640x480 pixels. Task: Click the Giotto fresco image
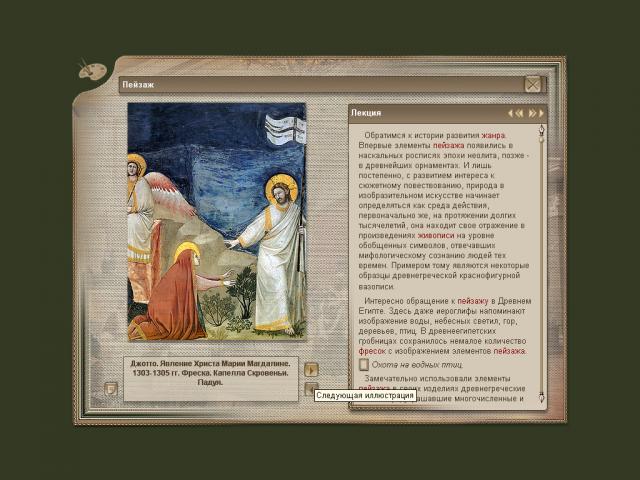click(216, 221)
